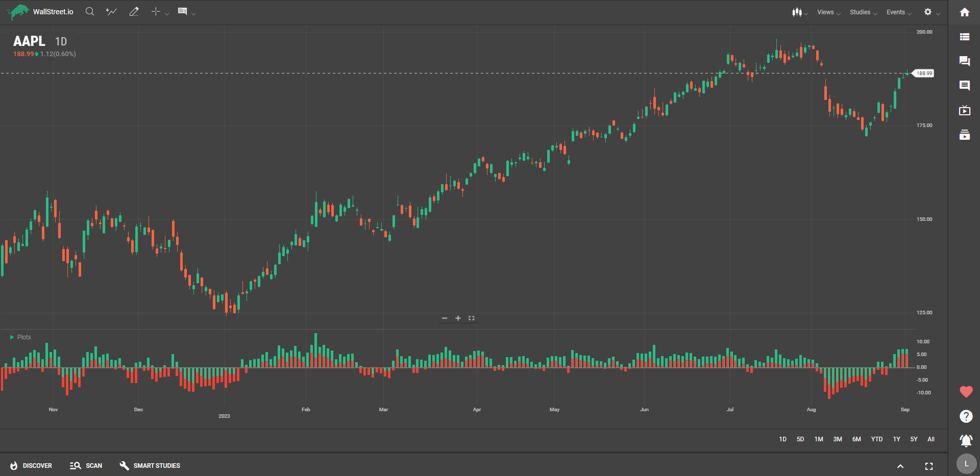Open the chat forum bubbles icon
The image size is (980, 476).
tap(965, 61)
